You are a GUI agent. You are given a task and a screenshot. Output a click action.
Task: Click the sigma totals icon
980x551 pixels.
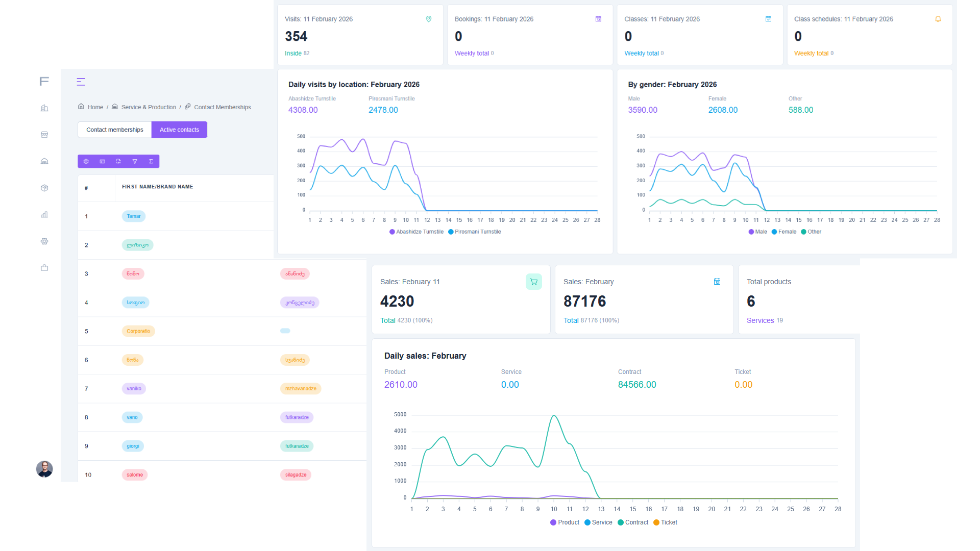point(151,161)
